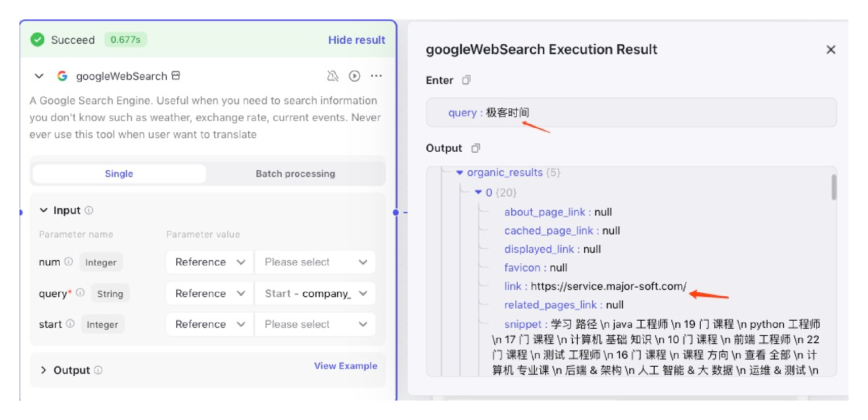Click the info icon beside query parameter
The image size is (868, 420).
(80, 293)
